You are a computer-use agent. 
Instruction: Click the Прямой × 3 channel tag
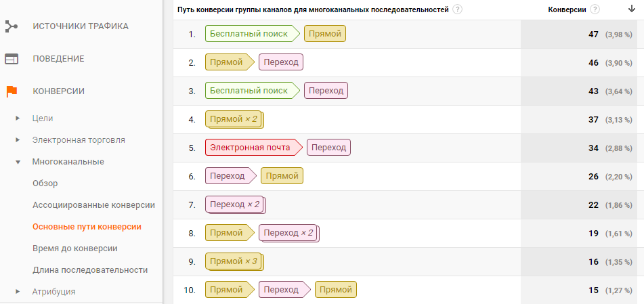(x=233, y=261)
